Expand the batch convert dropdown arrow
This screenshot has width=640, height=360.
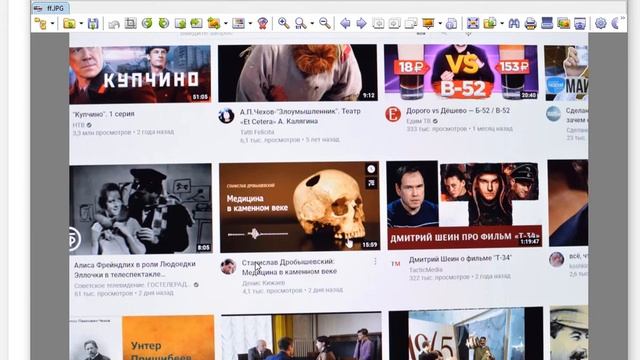coord(502,24)
